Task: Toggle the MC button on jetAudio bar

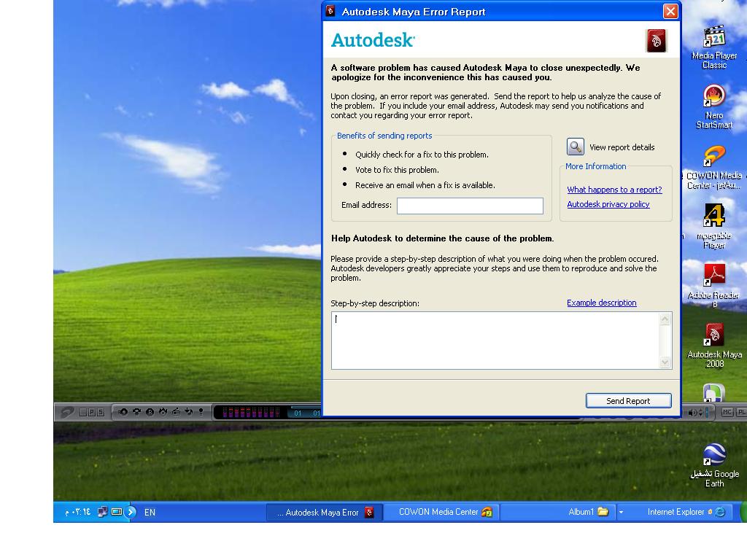Action: (x=727, y=412)
